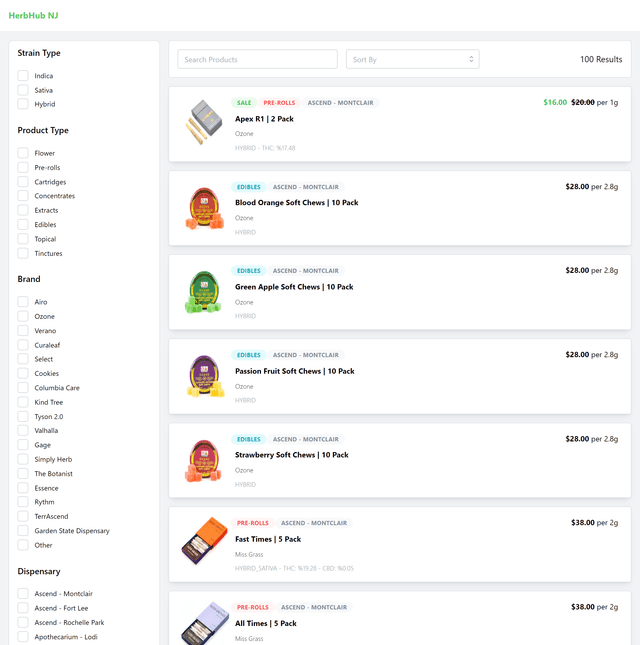Enable the Pre-rolls product type filter
Image resolution: width=640 pixels, height=645 pixels.
[23, 167]
